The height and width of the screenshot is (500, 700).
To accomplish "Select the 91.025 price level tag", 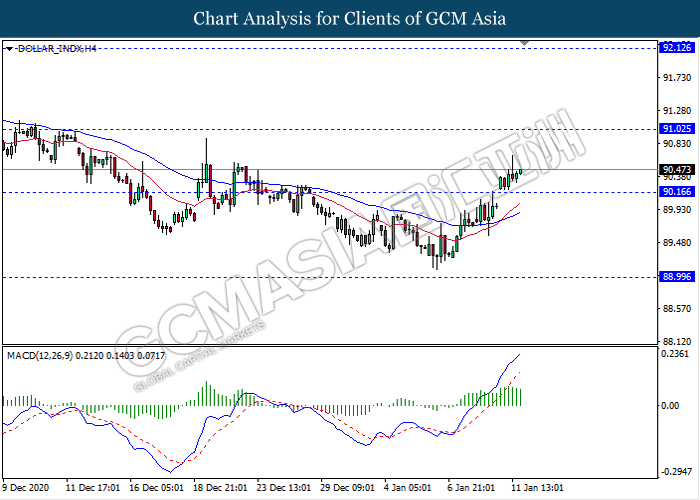I will click(x=676, y=129).
